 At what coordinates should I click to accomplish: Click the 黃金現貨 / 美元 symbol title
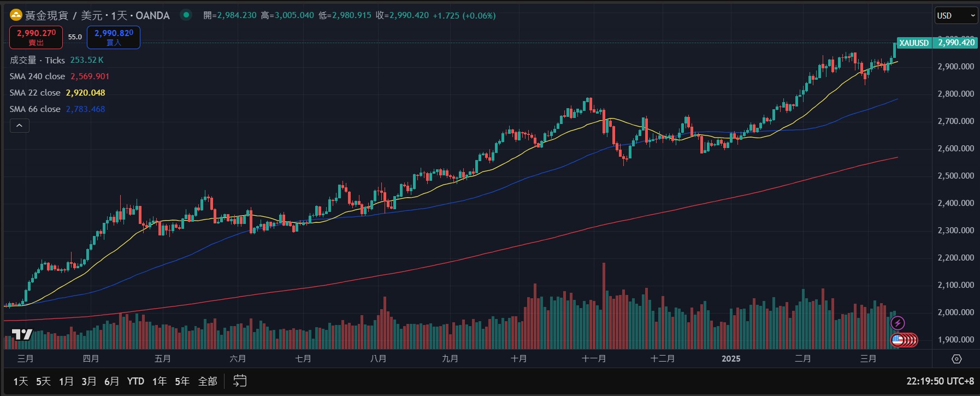pyautogui.click(x=97, y=15)
